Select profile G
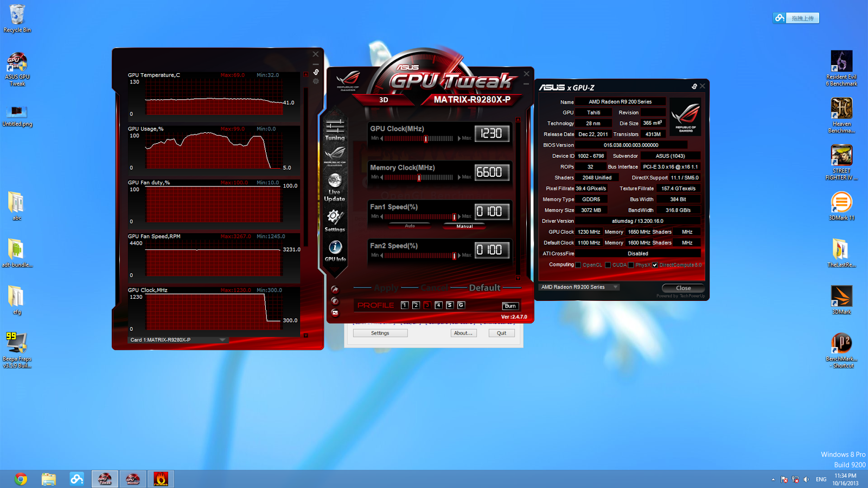This screenshot has width=868, height=488. tap(461, 305)
